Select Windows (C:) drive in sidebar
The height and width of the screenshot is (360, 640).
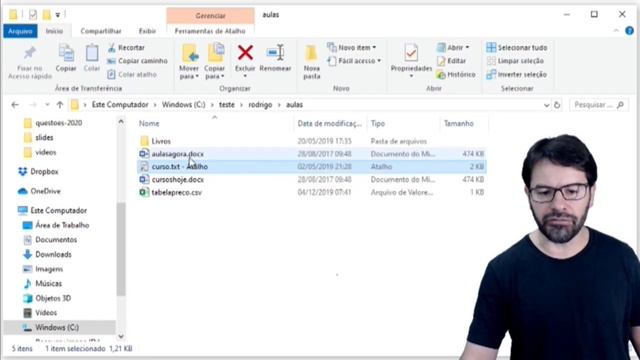57,327
